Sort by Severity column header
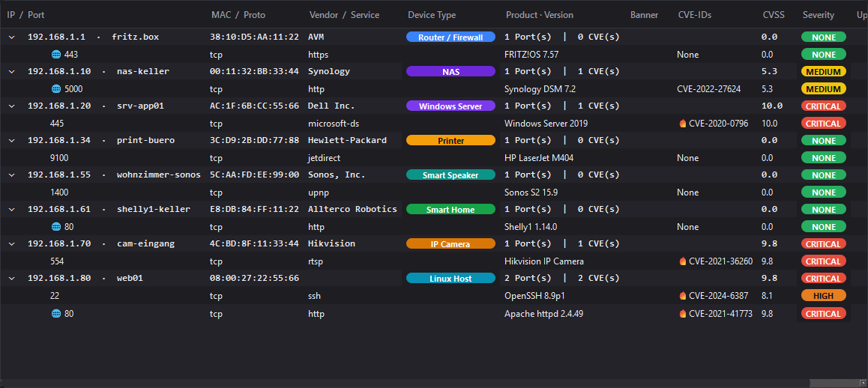 pyautogui.click(x=819, y=15)
